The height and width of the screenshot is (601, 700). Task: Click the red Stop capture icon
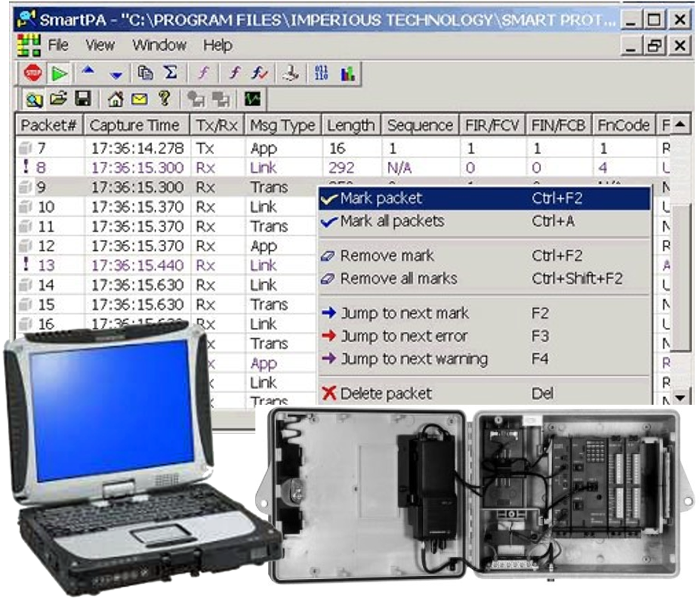click(x=32, y=73)
